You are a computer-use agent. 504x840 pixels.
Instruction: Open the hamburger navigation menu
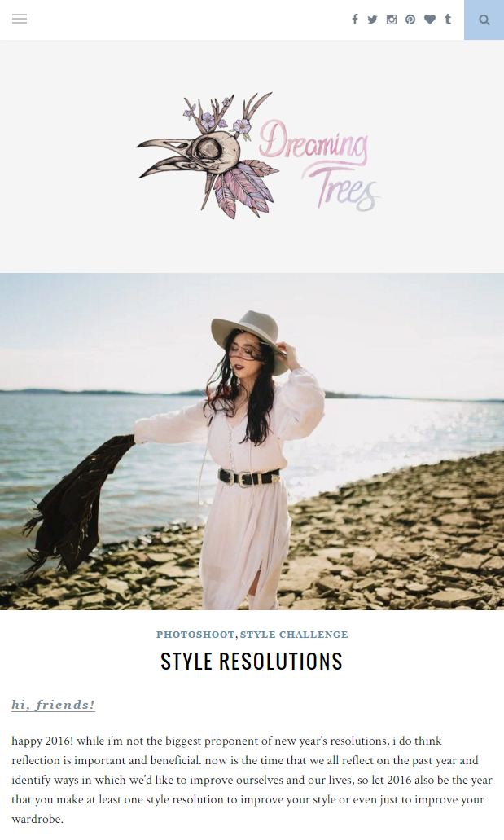coord(20,20)
